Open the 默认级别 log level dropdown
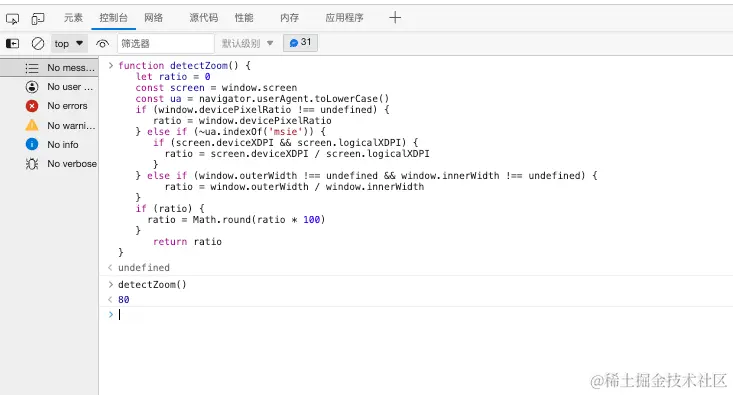 247,43
